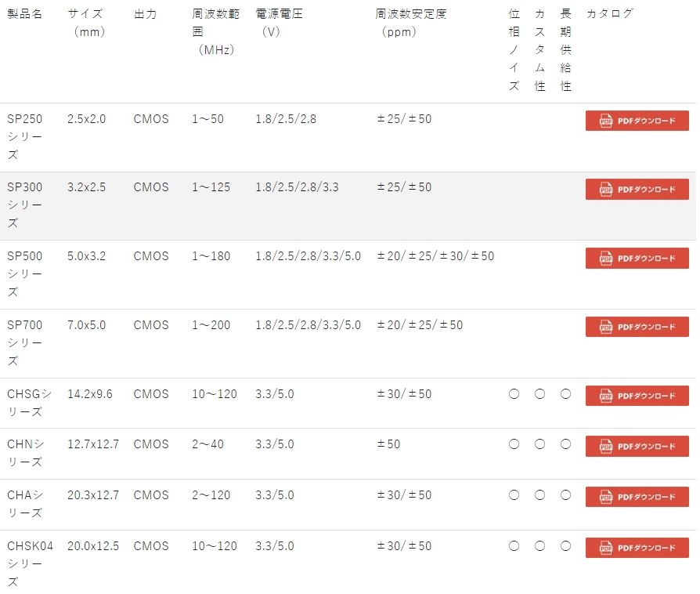Click PDF icon in SP700 series row
The height and width of the screenshot is (594, 700).
606,327
